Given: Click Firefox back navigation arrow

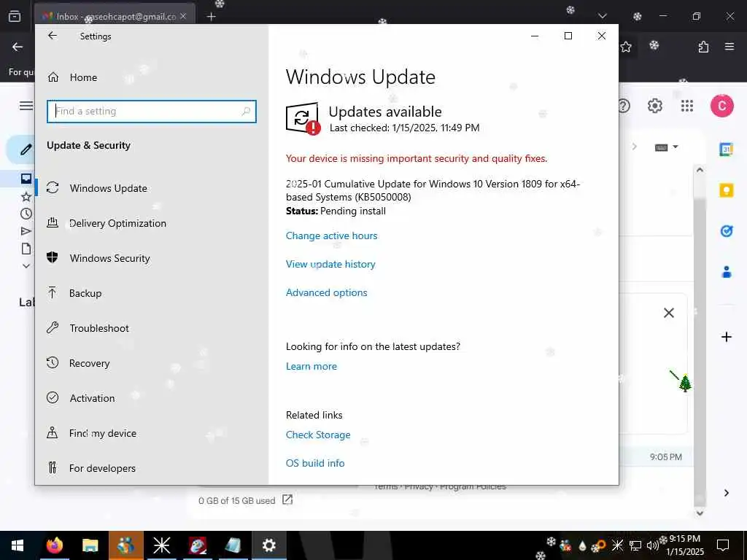Looking at the screenshot, I should tap(18, 47).
